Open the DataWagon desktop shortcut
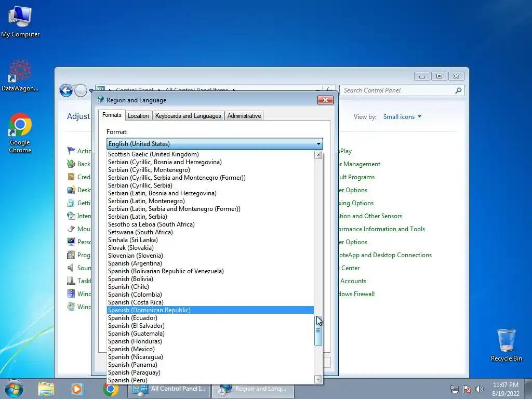The height and width of the screenshot is (399, 532). tap(20, 75)
